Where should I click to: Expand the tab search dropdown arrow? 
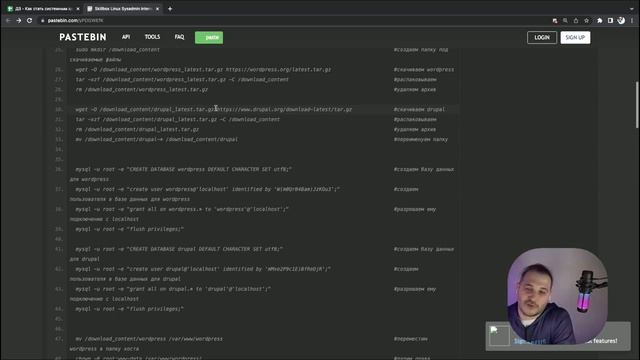coord(631,9)
